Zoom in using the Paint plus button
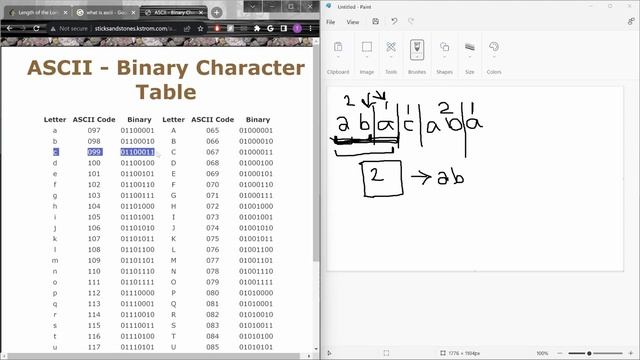This screenshot has width=640, height=360. click(x=631, y=353)
